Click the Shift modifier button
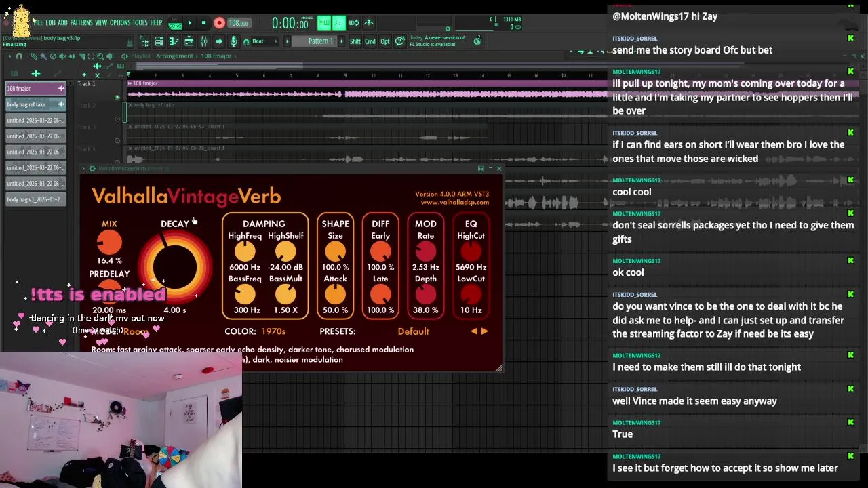 click(355, 41)
